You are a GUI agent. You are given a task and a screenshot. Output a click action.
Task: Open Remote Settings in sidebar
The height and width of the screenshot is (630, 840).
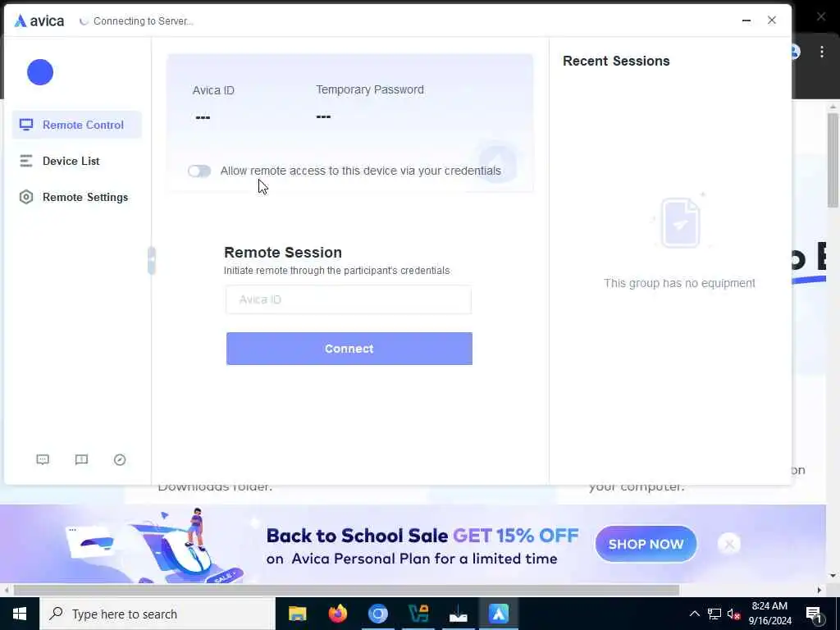(x=76, y=197)
